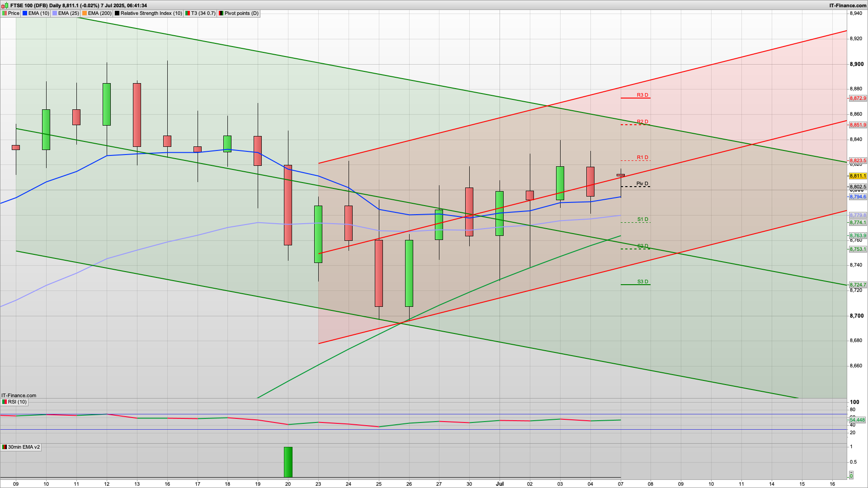
Task: Select the Piv D pivot level label
Action: point(642,183)
